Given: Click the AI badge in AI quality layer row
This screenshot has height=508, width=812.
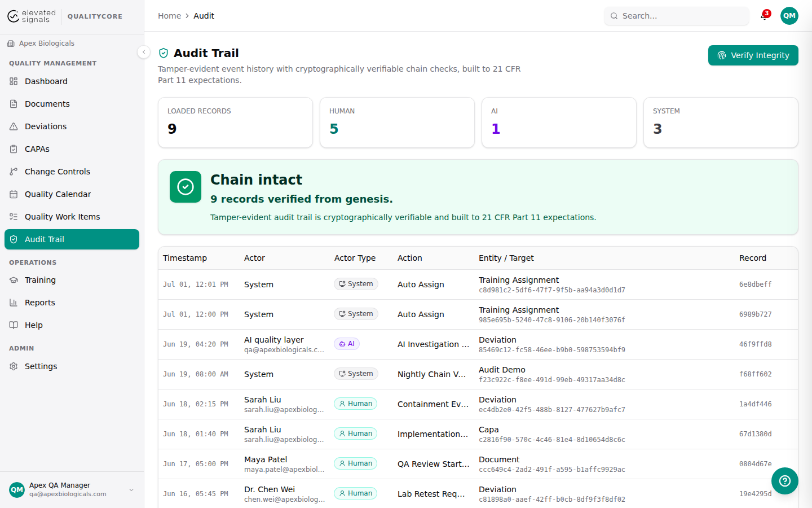Looking at the screenshot, I should pos(347,344).
